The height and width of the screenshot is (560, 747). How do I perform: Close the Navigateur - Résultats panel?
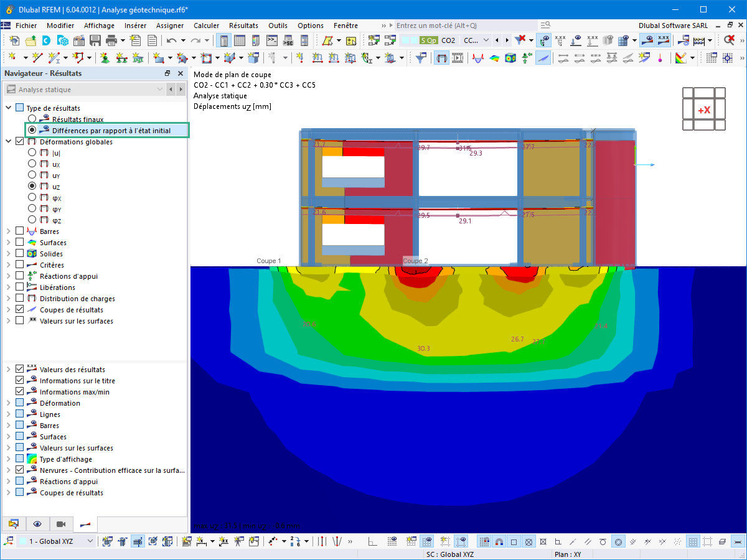click(181, 73)
